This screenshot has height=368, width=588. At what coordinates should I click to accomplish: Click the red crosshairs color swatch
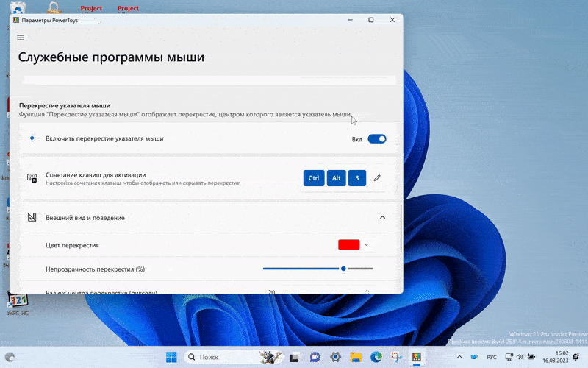pyautogui.click(x=348, y=244)
